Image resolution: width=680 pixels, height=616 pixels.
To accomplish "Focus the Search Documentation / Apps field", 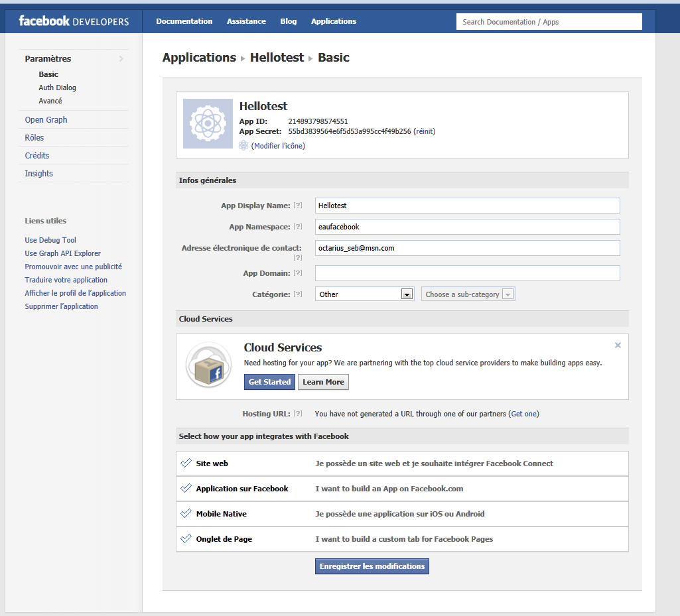I will coord(549,22).
